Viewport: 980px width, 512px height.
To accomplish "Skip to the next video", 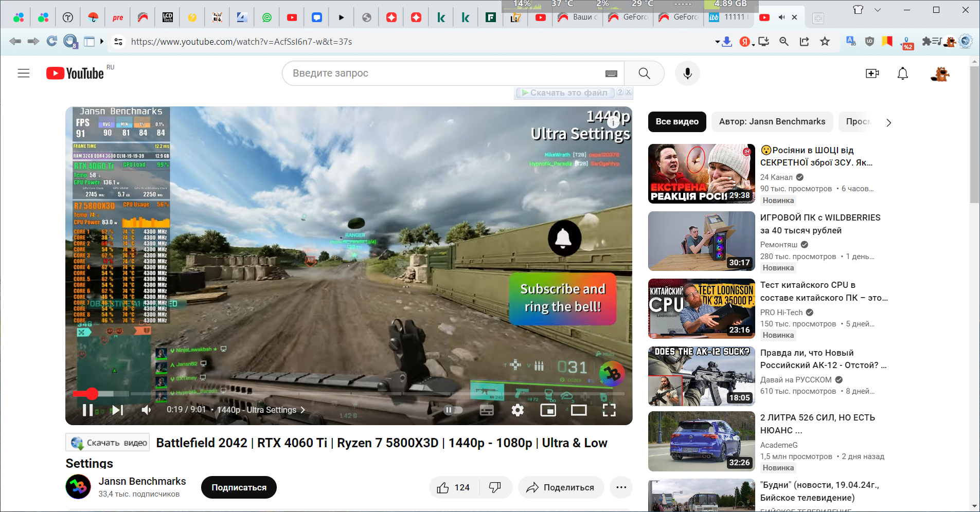I will (118, 410).
